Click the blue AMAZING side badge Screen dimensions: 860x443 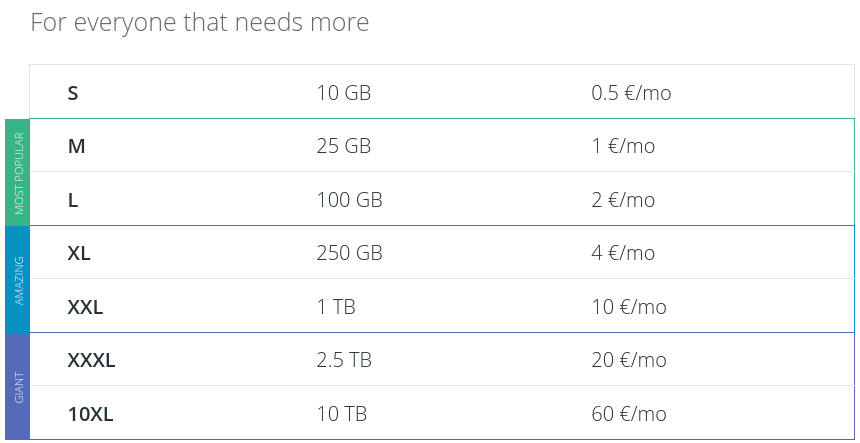(18, 279)
